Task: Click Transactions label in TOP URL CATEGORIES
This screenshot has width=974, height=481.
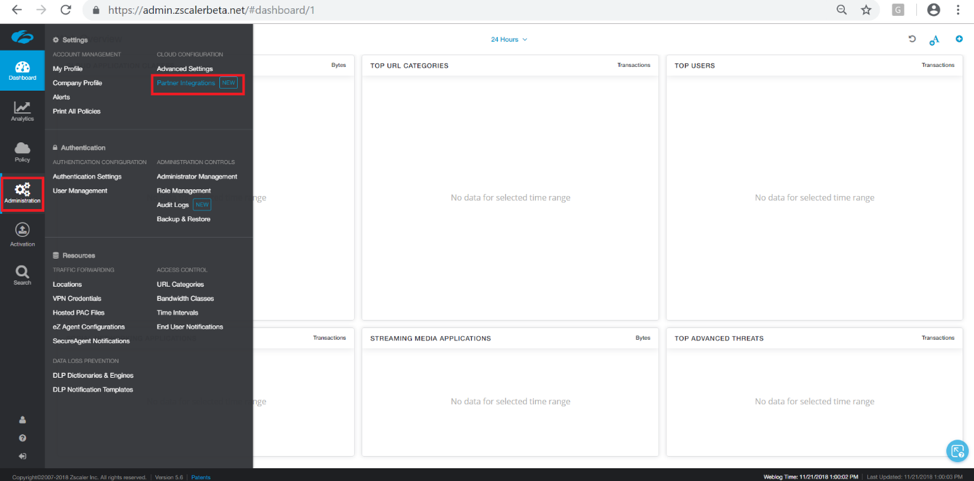Action: coord(634,65)
